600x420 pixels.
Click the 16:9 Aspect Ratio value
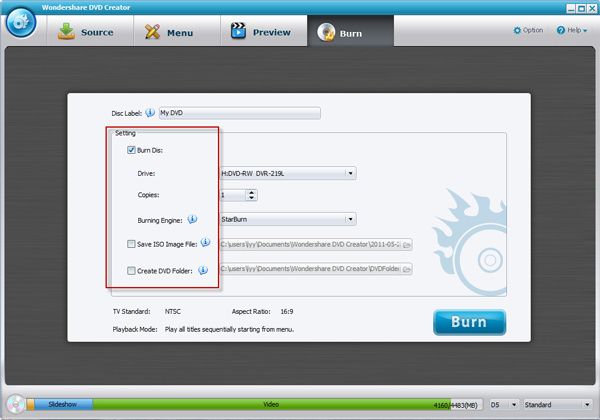pyautogui.click(x=287, y=311)
